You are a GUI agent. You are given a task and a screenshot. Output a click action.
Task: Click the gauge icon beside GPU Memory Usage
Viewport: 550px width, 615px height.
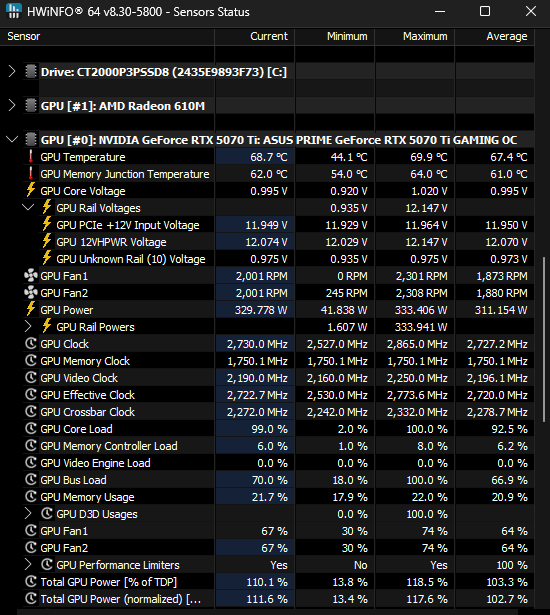tap(31, 496)
